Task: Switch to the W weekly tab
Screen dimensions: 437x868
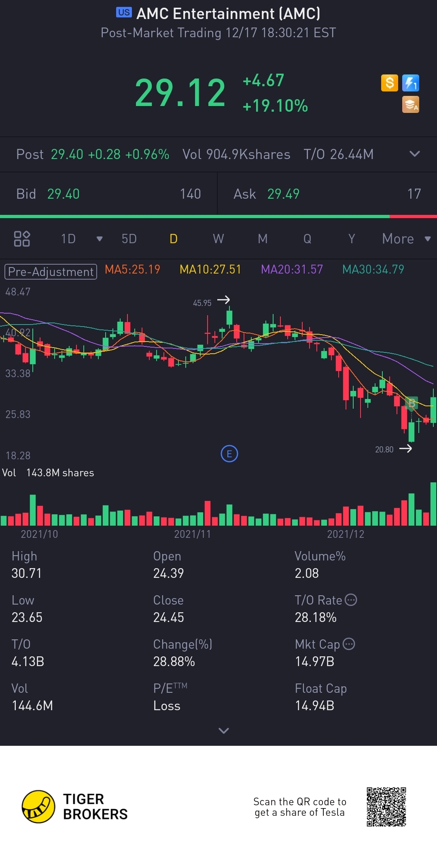Action: [218, 239]
